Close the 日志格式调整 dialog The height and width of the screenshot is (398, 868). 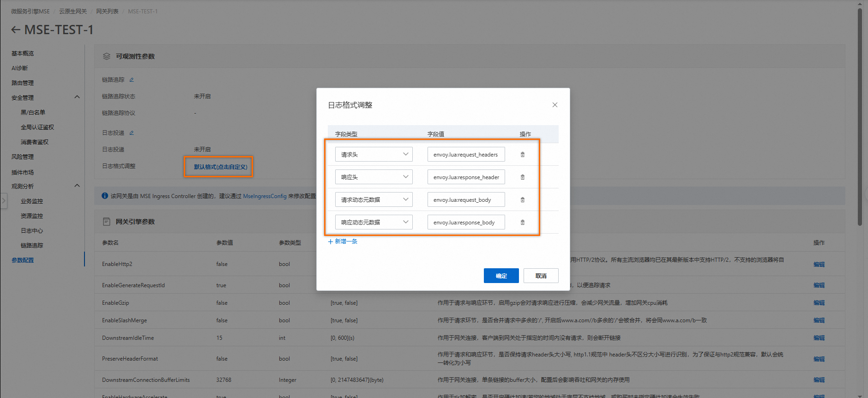click(x=555, y=105)
